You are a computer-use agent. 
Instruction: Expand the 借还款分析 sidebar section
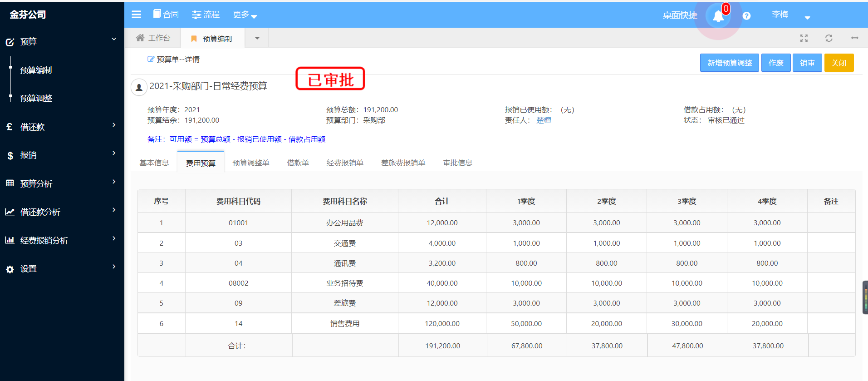coord(114,210)
